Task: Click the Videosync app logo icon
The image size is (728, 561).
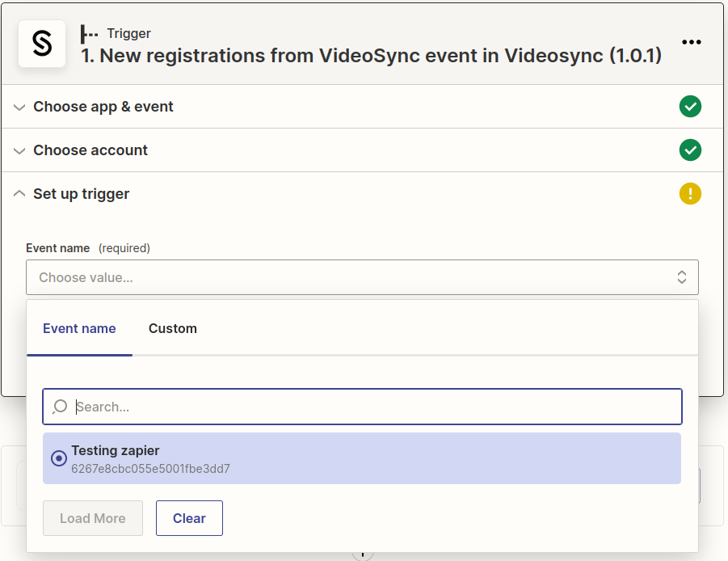Action: pyautogui.click(x=41, y=44)
